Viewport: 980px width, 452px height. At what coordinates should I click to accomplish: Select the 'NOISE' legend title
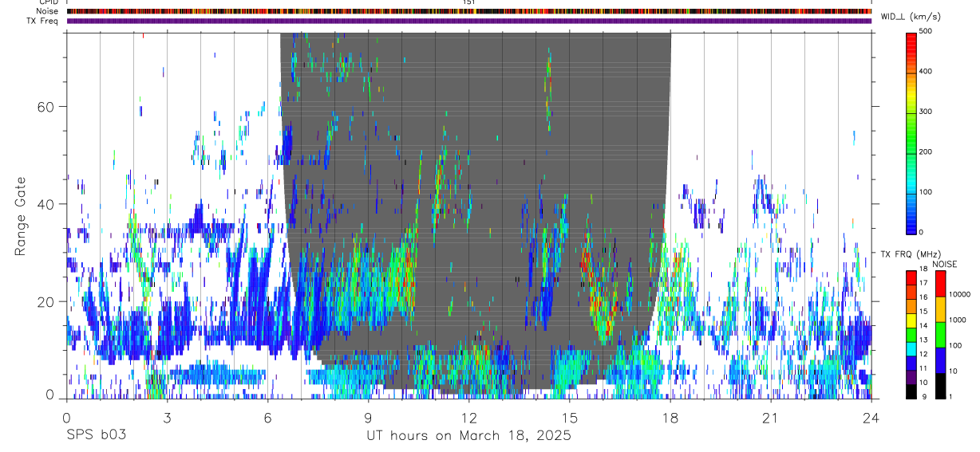pos(946,264)
